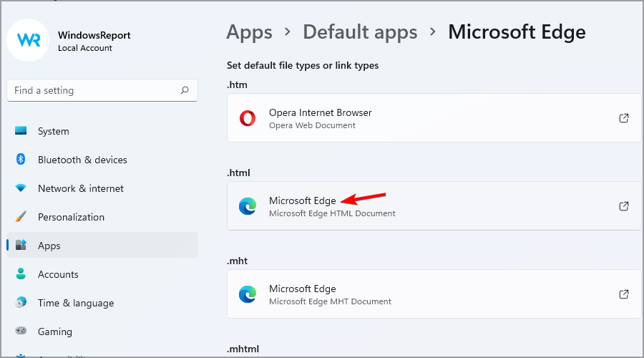The width and height of the screenshot is (644, 358).
Task: Click the Network wifi icon in sidebar
Action: [x=21, y=188]
